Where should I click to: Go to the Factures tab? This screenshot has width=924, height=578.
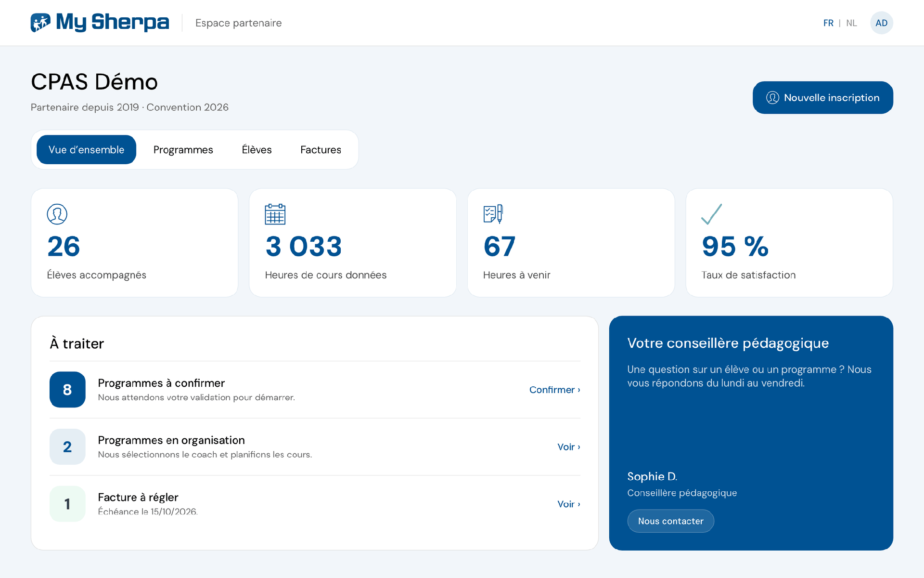pyautogui.click(x=321, y=150)
